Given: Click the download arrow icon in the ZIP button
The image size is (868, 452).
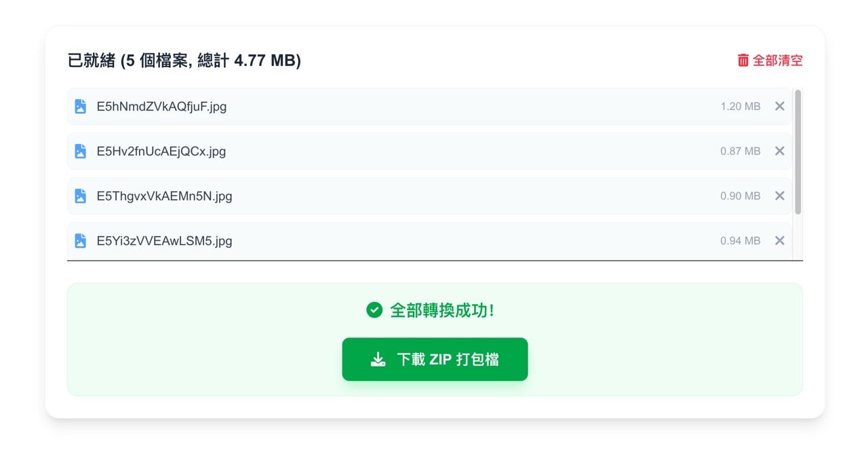Looking at the screenshot, I should click(x=378, y=360).
